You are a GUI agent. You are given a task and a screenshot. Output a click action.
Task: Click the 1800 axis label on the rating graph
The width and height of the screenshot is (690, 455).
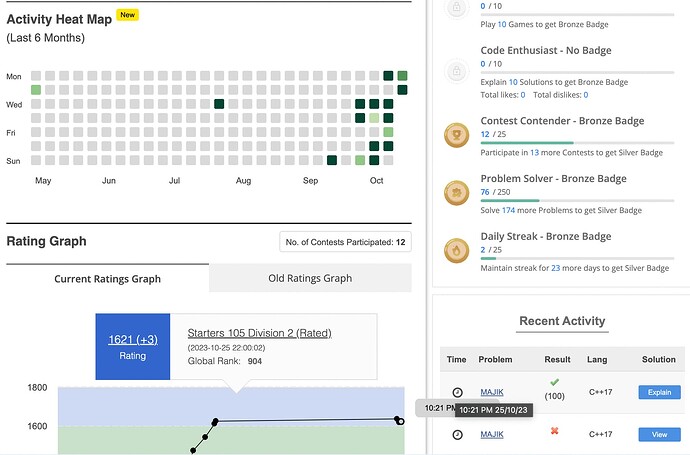[37, 388]
